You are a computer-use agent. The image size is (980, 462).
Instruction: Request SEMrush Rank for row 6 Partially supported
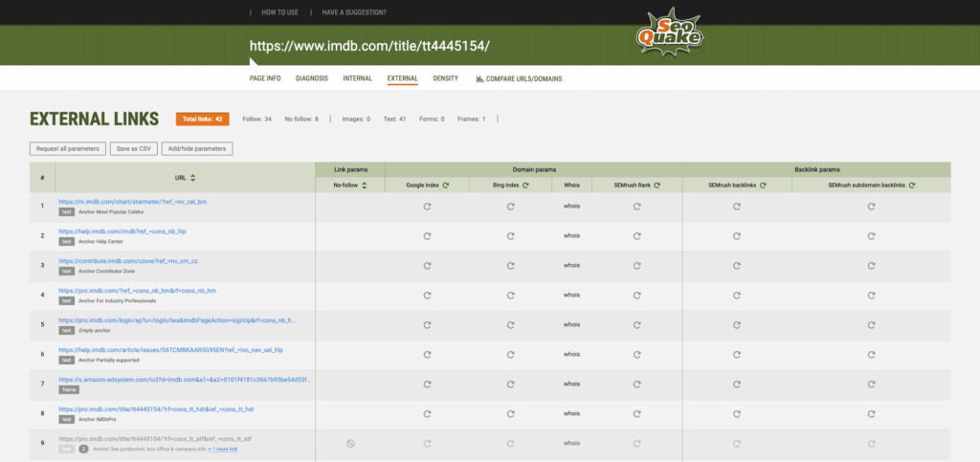pyautogui.click(x=636, y=354)
